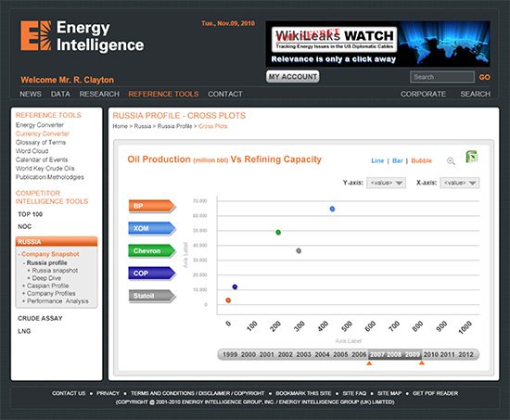This screenshot has height=420, width=510.
Task: Click Home in breadcrumb
Action: click(x=120, y=126)
